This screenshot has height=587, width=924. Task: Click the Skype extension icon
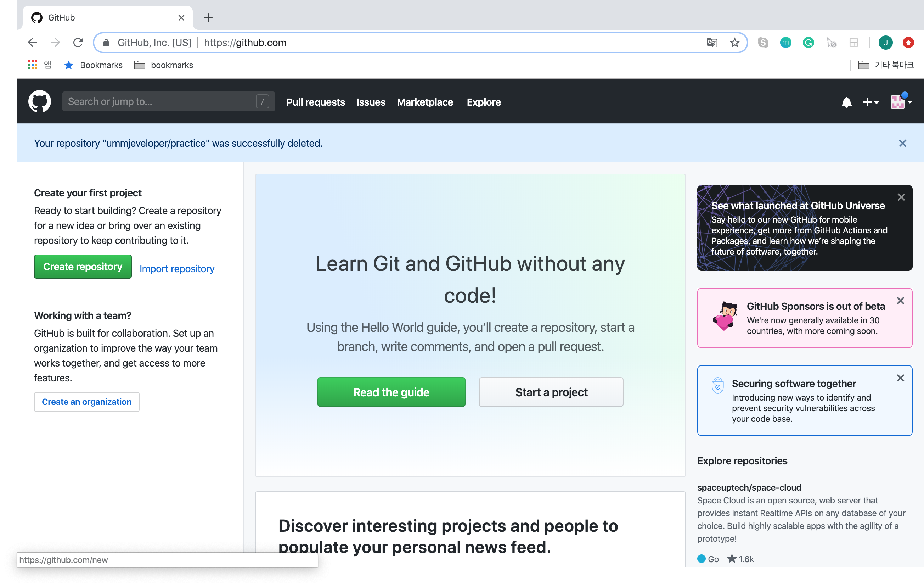763,43
